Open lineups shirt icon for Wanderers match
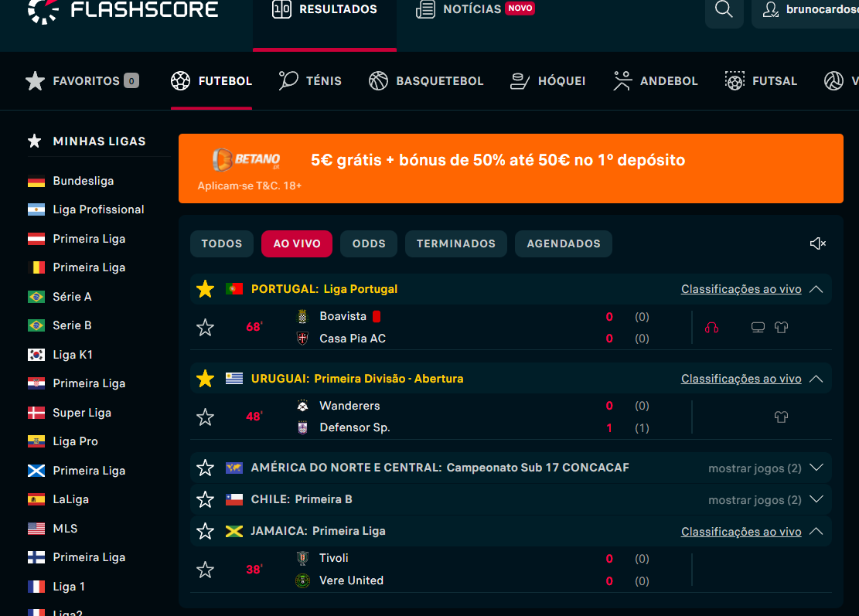This screenshot has width=859, height=616. click(x=781, y=417)
